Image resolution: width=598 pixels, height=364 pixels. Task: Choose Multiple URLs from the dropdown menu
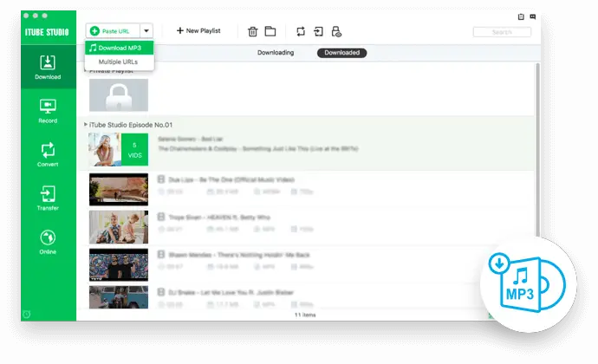coord(120,62)
